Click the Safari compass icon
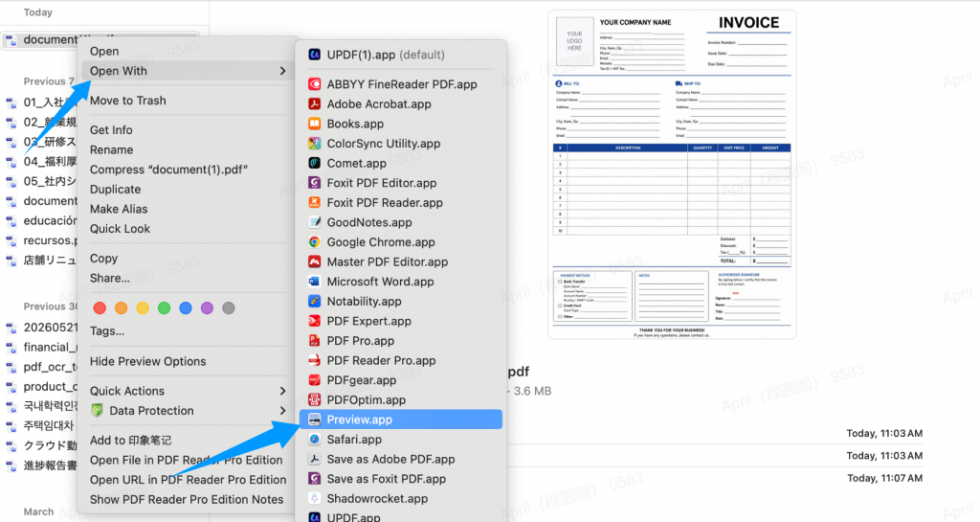Viewport: 980px width, 522px height. coord(314,440)
